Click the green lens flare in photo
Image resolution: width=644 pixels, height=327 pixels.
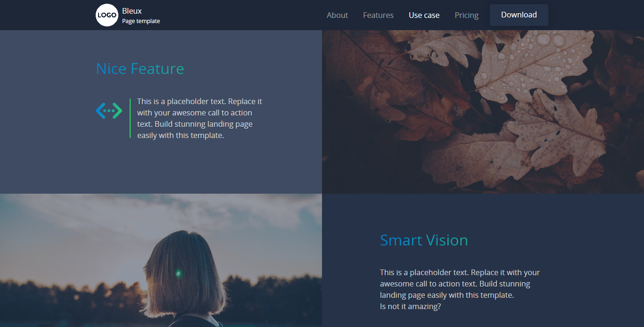(x=178, y=272)
